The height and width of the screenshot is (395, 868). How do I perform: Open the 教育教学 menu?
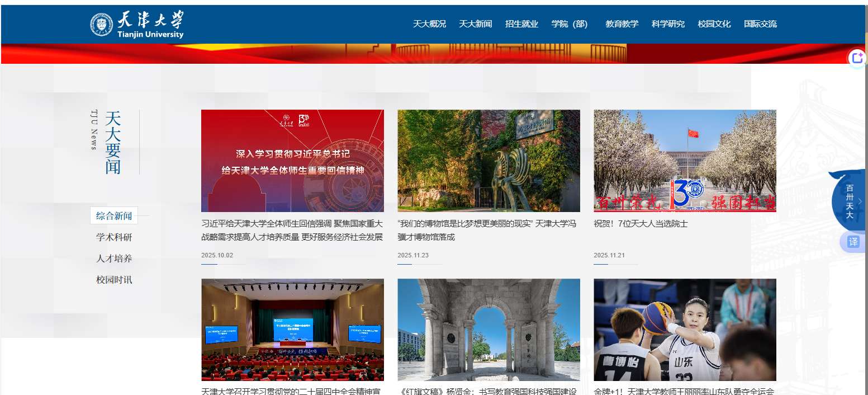pyautogui.click(x=622, y=24)
